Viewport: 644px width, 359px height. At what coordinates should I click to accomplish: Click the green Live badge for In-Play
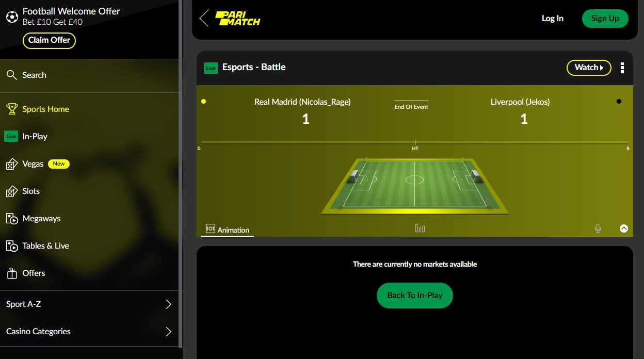(11, 136)
